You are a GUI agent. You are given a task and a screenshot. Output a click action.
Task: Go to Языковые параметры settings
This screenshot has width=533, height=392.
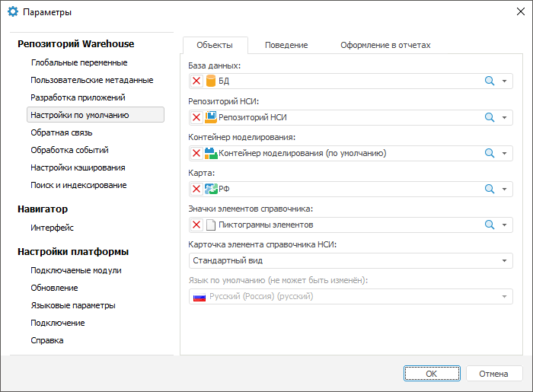point(73,305)
